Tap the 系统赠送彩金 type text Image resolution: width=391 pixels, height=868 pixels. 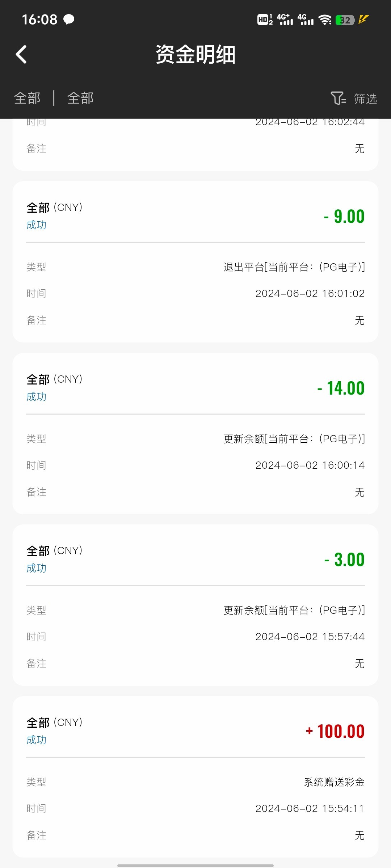click(x=334, y=782)
